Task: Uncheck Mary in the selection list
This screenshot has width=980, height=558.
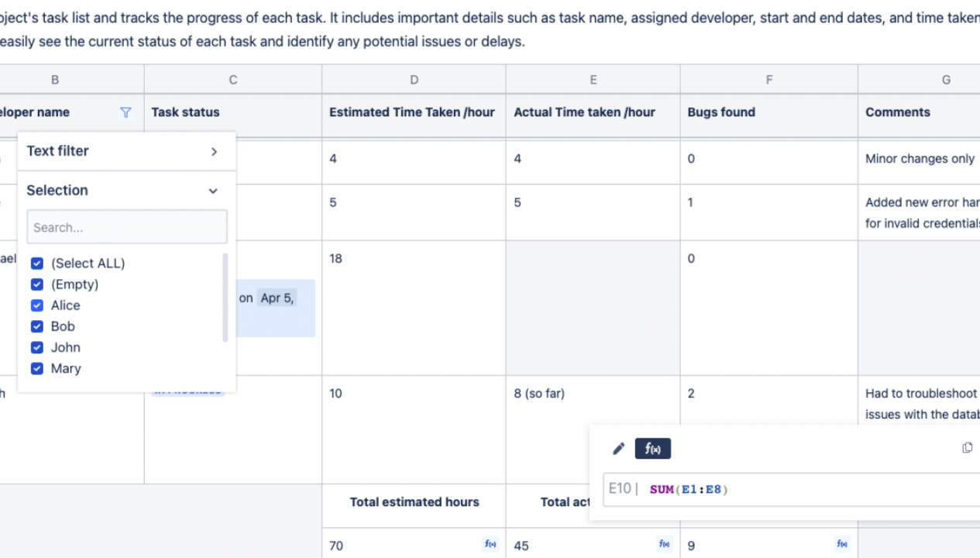Action: coord(36,369)
